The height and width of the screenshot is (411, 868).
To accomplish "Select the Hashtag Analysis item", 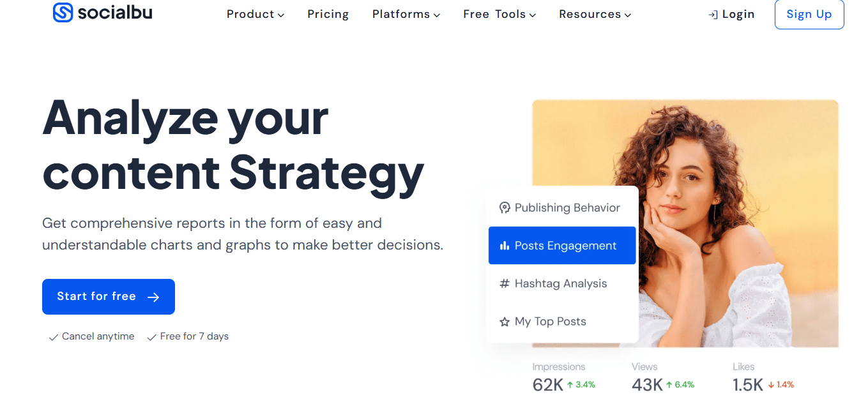I will pyautogui.click(x=561, y=284).
